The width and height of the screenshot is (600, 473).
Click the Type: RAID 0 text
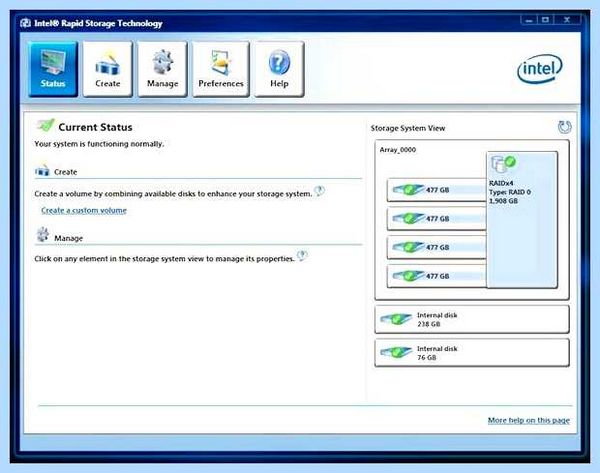point(510,192)
